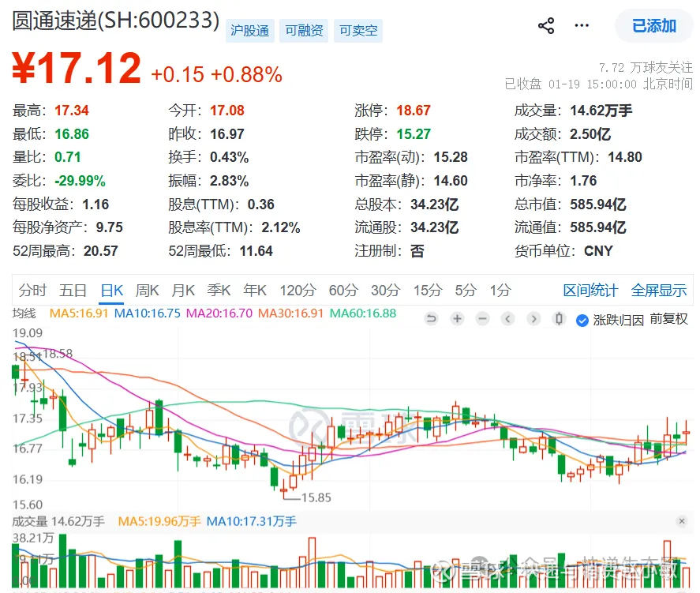Click the 今开 value 17.08

click(227, 111)
